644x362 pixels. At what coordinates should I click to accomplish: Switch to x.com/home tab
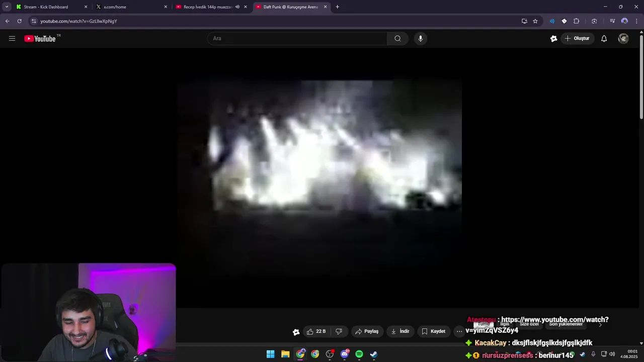[x=131, y=7]
